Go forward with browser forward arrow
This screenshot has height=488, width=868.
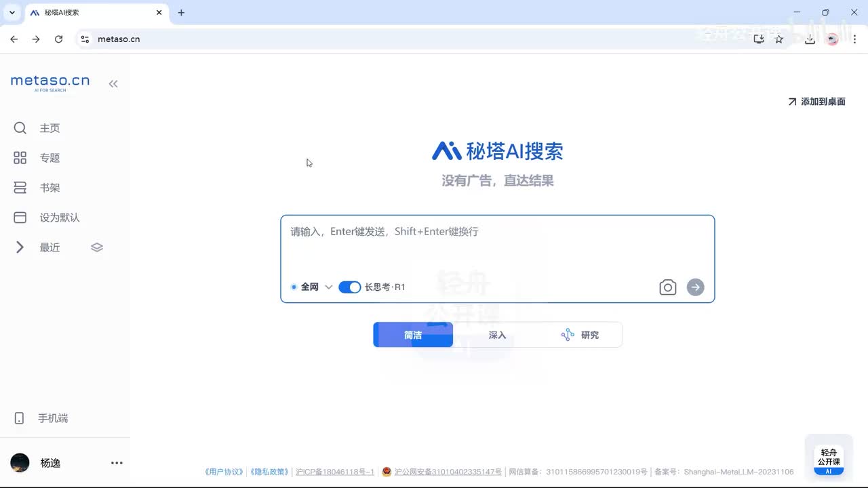tap(36, 39)
